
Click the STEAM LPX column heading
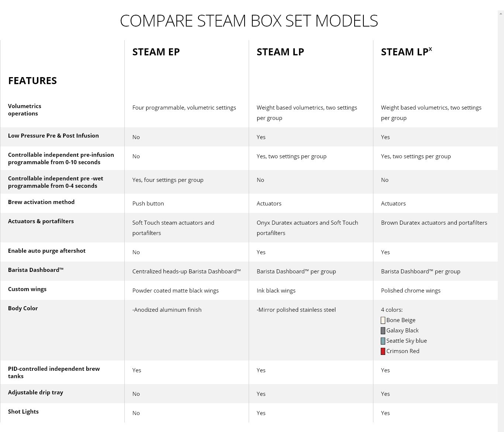pyautogui.click(x=406, y=52)
